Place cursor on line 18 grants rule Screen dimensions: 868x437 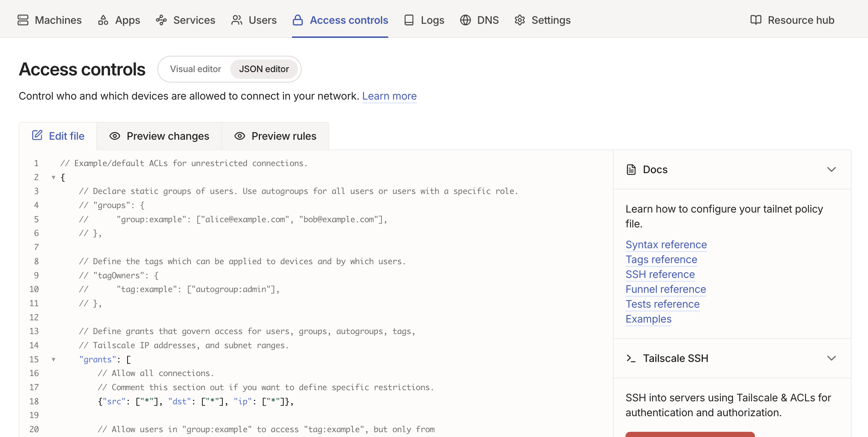click(x=196, y=402)
